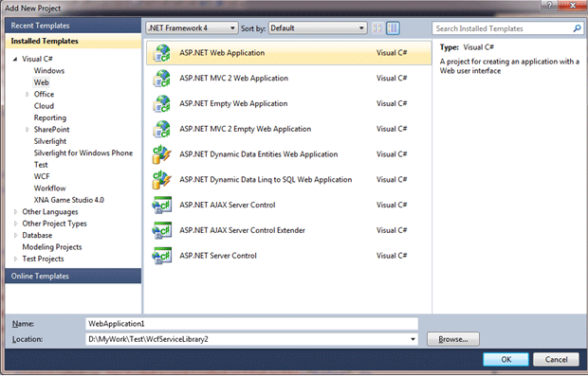Open the Location path dropdown arrow
The height and width of the screenshot is (377, 588).
tap(413, 339)
